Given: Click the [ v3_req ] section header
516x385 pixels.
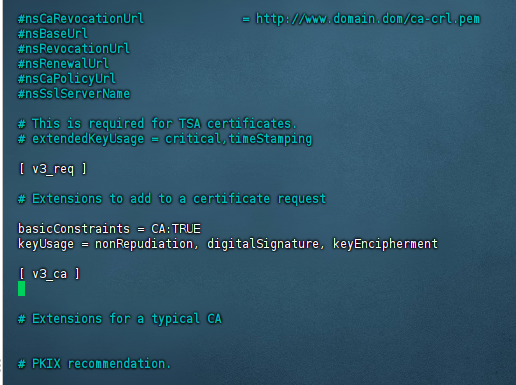Looking at the screenshot, I should 53,169.
